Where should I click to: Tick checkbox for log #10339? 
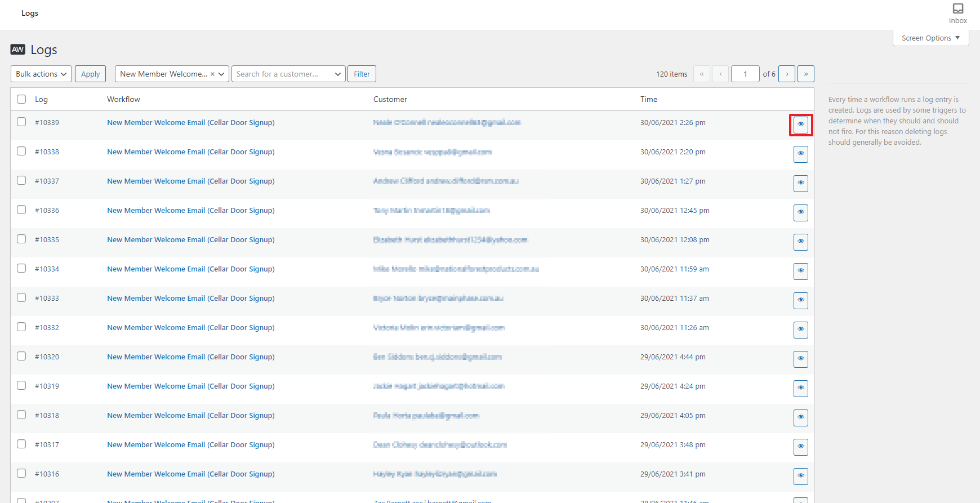(x=21, y=122)
